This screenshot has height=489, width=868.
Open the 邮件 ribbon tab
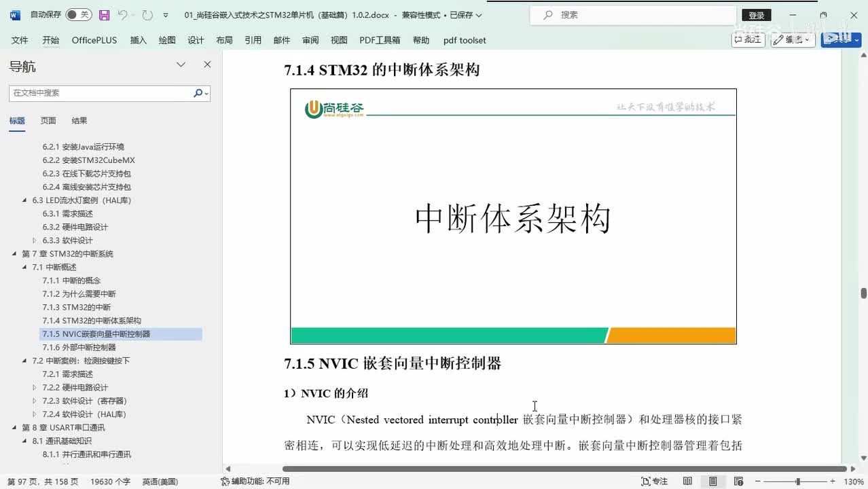[281, 40]
